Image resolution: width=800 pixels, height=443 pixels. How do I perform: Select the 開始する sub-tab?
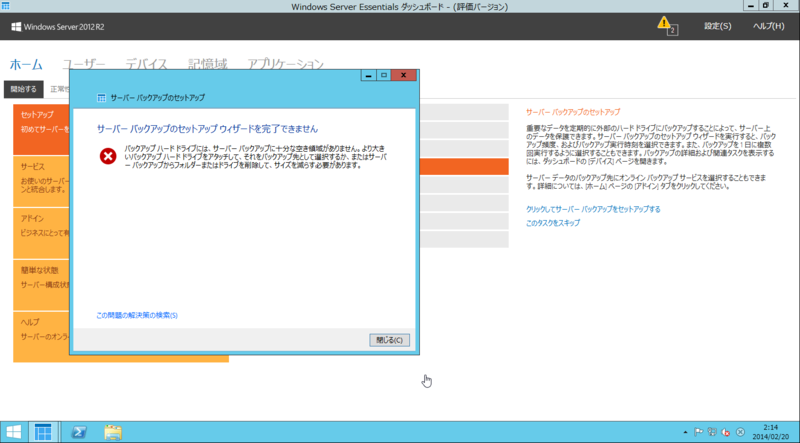pyautogui.click(x=23, y=89)
